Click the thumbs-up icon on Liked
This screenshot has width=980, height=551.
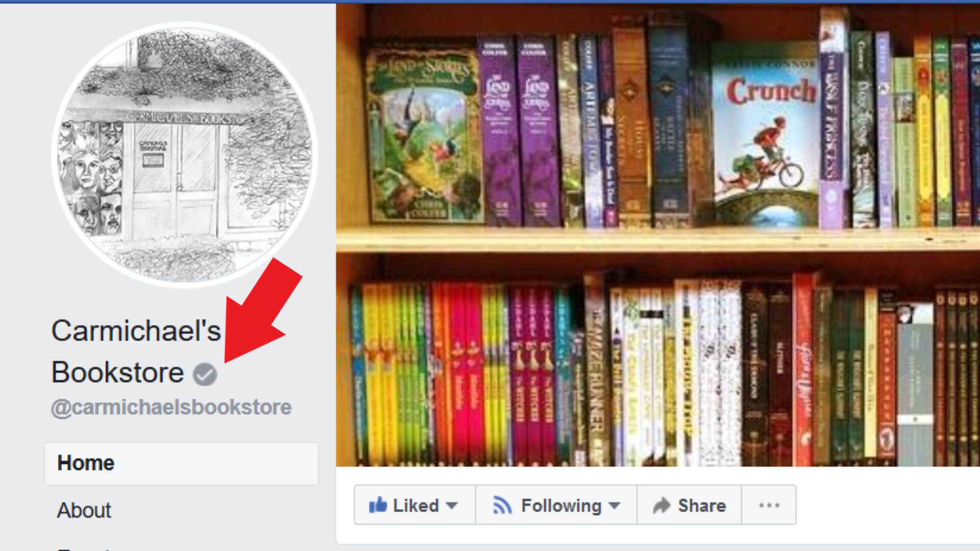click(378, 505)
